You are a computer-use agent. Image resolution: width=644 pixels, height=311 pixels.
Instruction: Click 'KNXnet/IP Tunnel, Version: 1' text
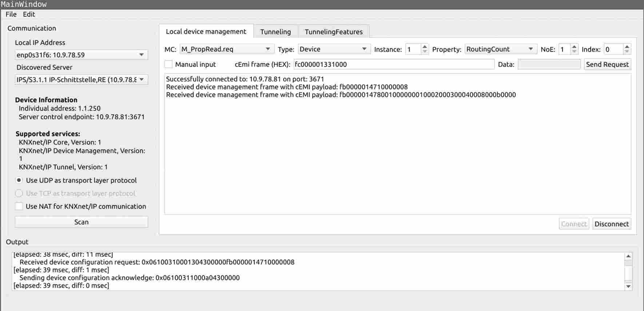click(x=63, y=167)
